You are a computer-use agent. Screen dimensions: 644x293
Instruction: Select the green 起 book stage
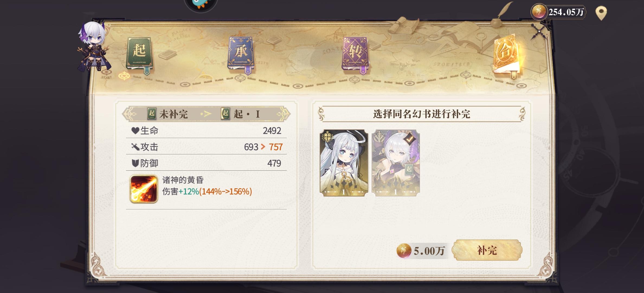click(139, 55)
